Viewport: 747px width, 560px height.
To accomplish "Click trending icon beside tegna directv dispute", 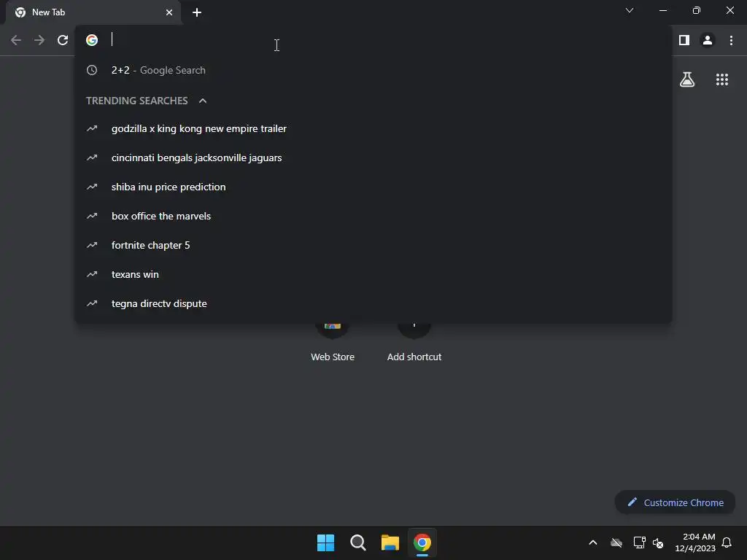I will point(92,303).
